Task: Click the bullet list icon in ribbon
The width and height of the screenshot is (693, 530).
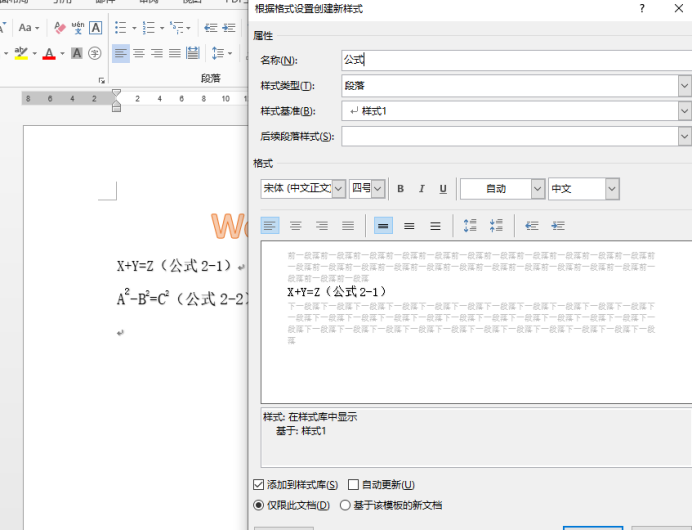Action: [x=120, y=28]
